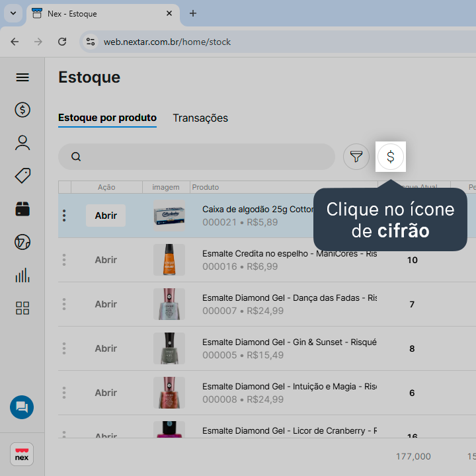
Task: Click the 177,000 total in the footer
Action: (413, 457)
